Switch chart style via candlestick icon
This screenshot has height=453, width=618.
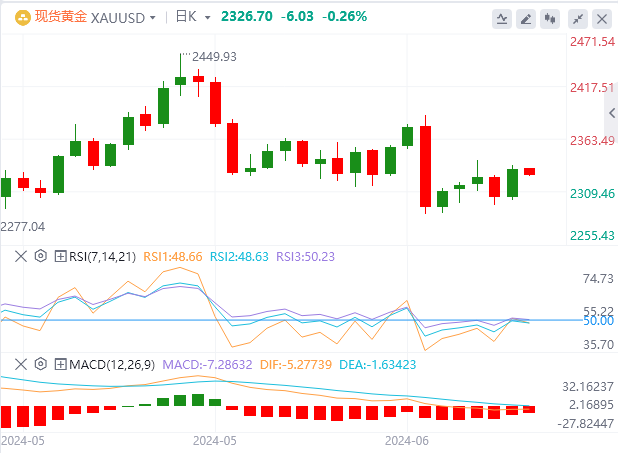551,18
